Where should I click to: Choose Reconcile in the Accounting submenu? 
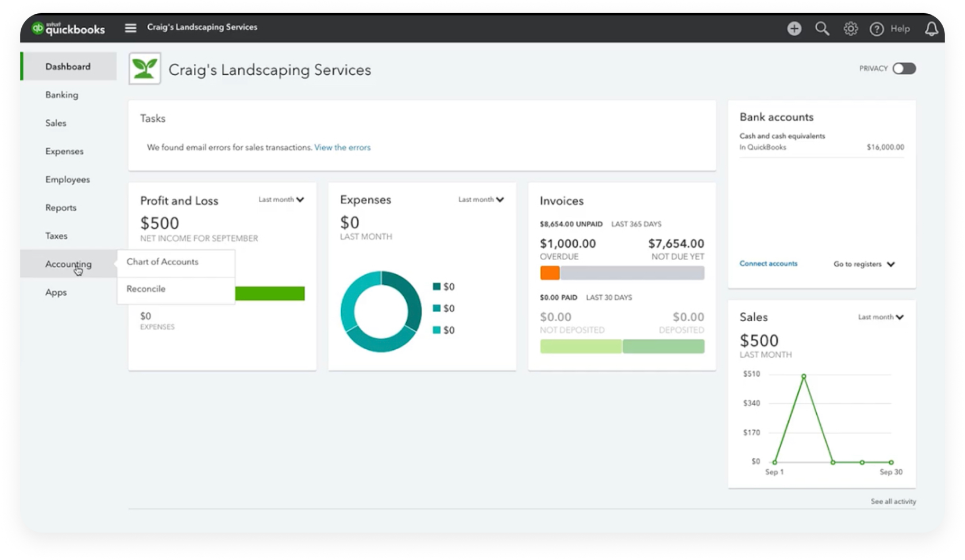145,289
